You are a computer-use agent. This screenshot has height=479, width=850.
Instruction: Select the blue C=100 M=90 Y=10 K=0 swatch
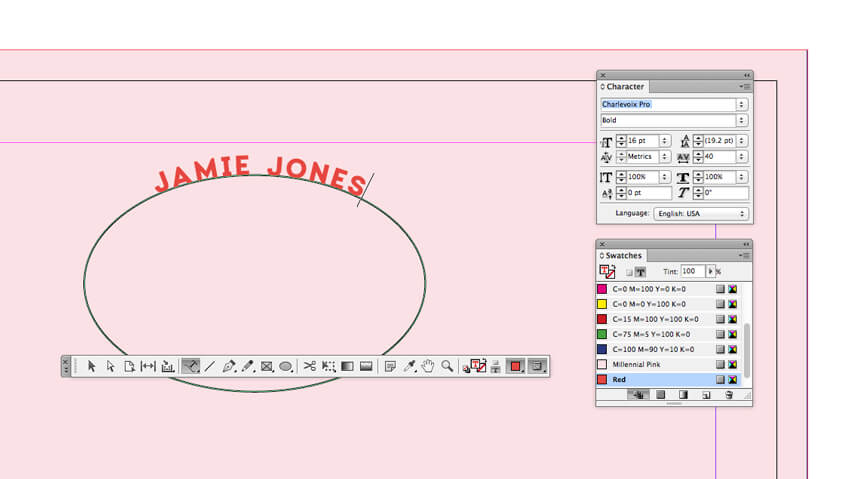pos(668,349)
